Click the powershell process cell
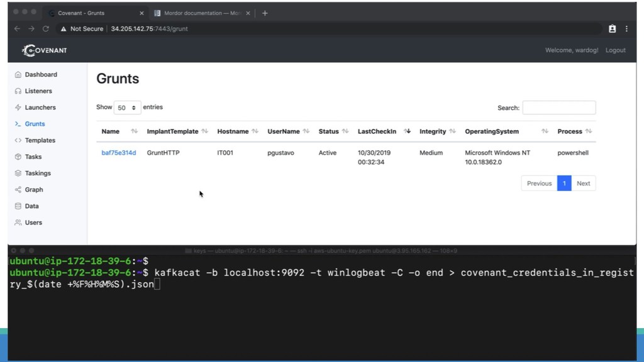This screenshot has height=362, width=644. (573, 153)
